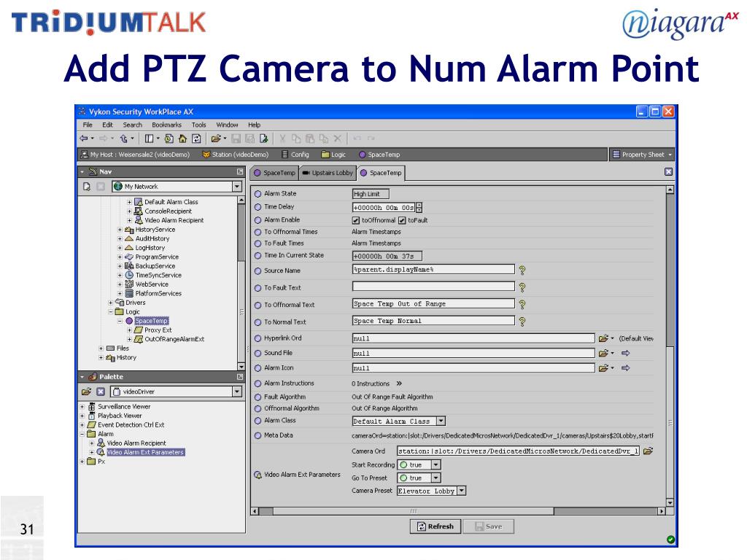Click the property sheet horizontal scrollbar
The height and width of the screenshot is (560, 747).
[x=457, y=511]
